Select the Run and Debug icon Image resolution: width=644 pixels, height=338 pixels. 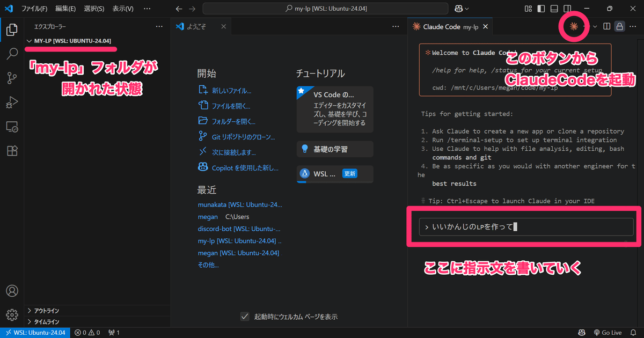tap(12, 102)
